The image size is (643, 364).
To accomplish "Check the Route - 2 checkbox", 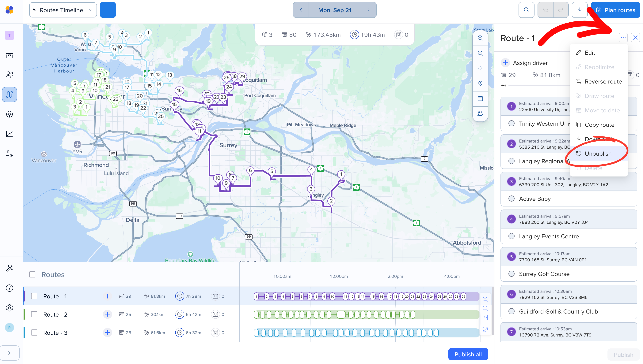I will [34, 314].
